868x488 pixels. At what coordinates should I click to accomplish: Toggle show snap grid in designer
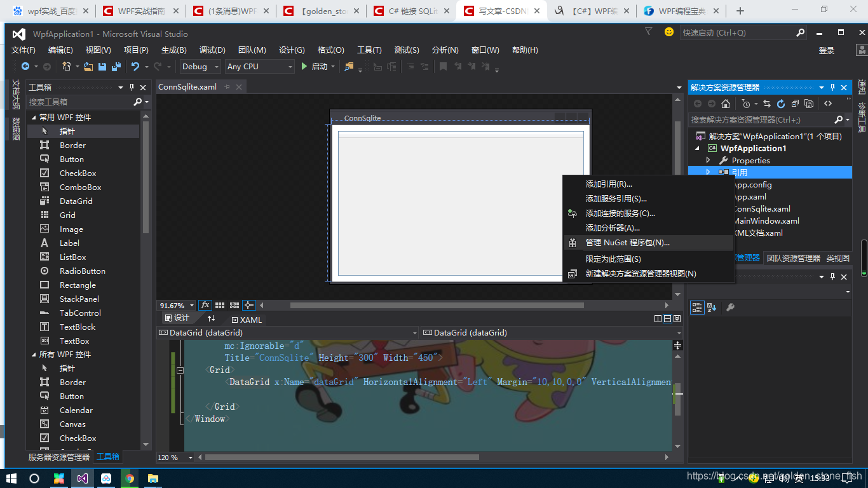click(x=220, y=305)
